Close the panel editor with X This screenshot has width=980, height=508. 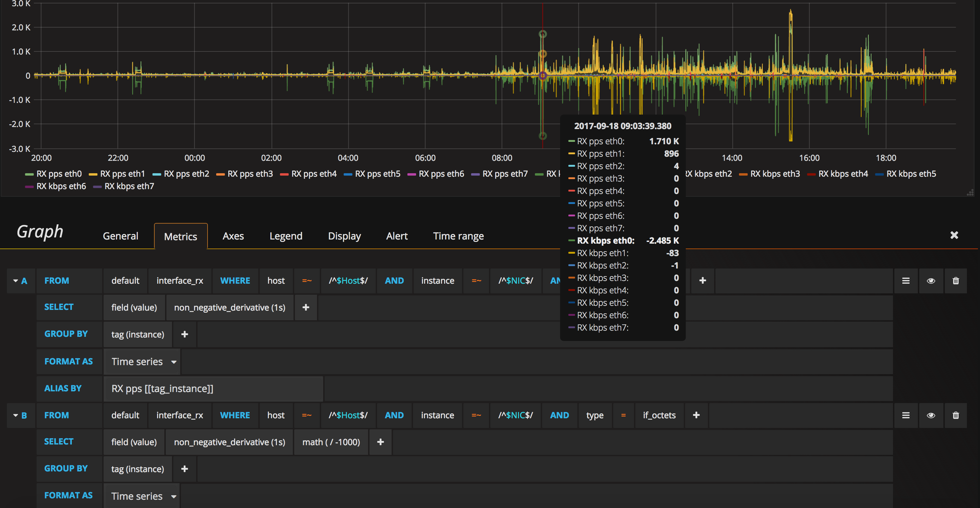[x=954, y=235]
